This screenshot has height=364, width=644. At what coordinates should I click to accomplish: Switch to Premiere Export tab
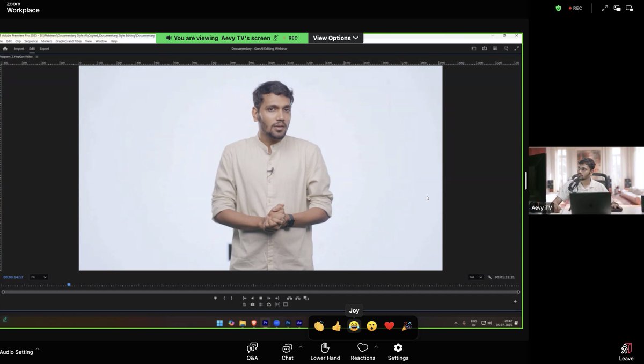(44, 49)
